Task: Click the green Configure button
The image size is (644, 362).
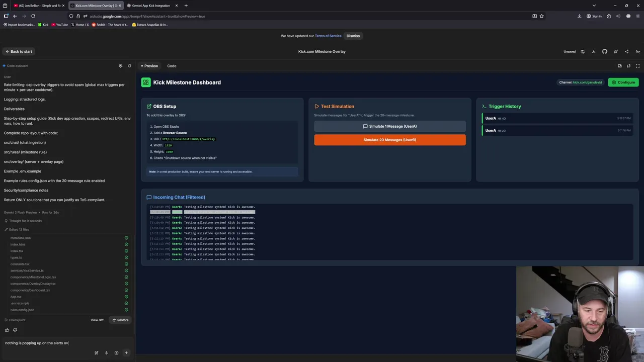Action: click(623, 82)
